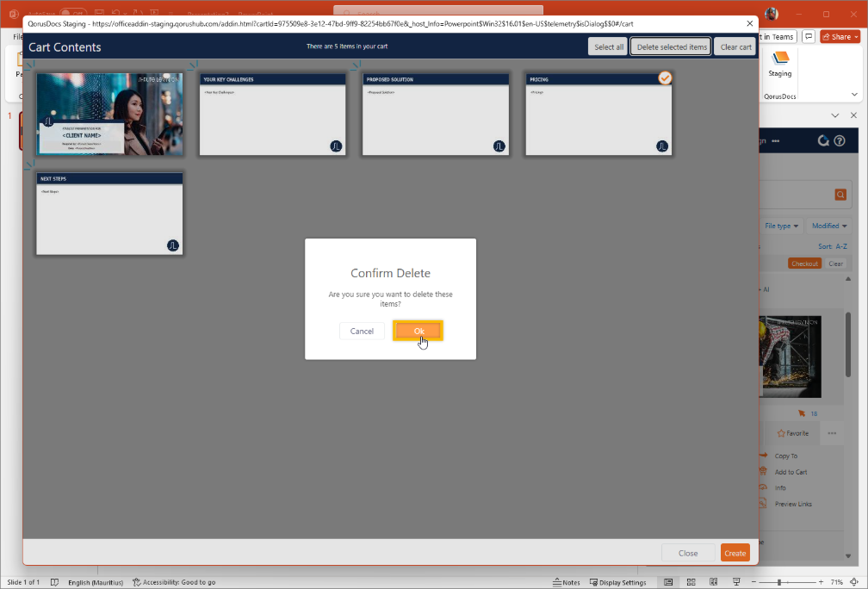Click the refresh icon in QorusDocs pane
Screen dimensions: 868x589
click(823, 141)
